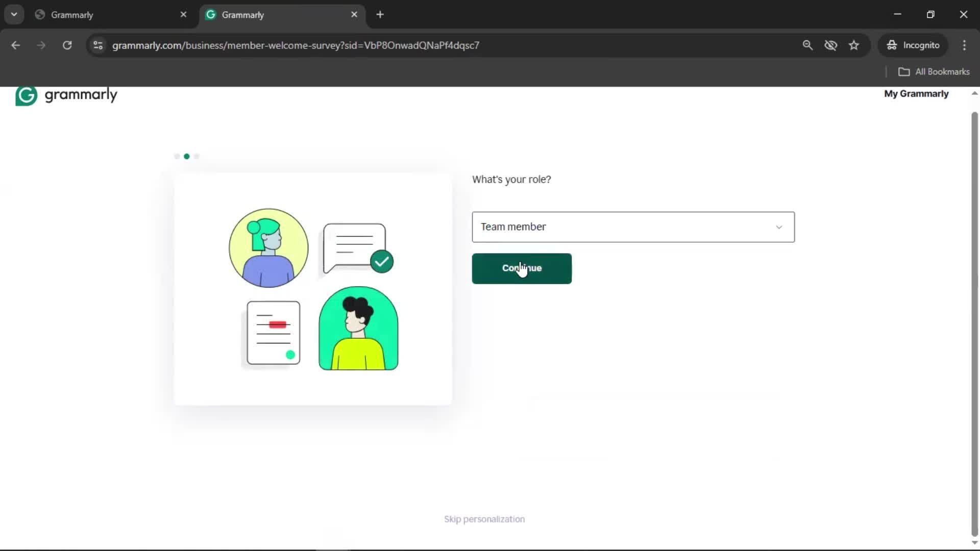Click the Grammarly logo icon
This screenshot has width=980, height=551.
(x=26, y=95)
